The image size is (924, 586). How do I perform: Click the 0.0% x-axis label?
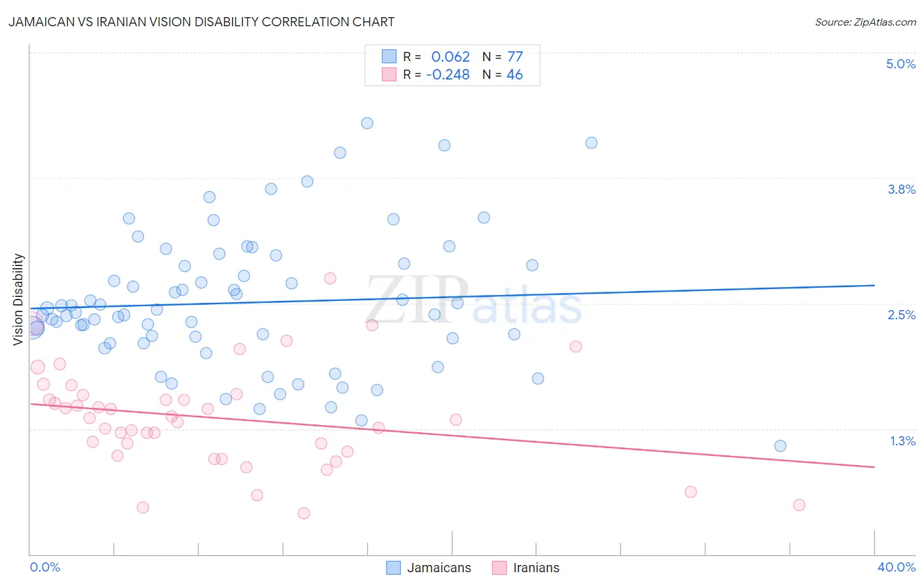click(x=45, y=567)
